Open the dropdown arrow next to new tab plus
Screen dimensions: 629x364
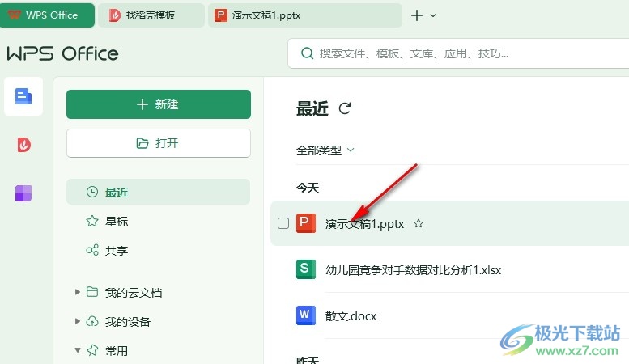pyautogui.click(x=433, y=15)
